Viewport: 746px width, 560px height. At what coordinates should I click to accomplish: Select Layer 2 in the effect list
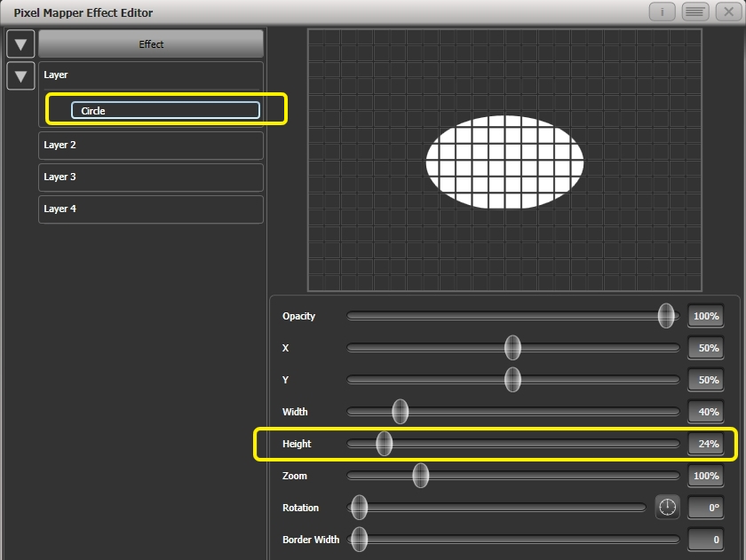[x=149, y=145]
